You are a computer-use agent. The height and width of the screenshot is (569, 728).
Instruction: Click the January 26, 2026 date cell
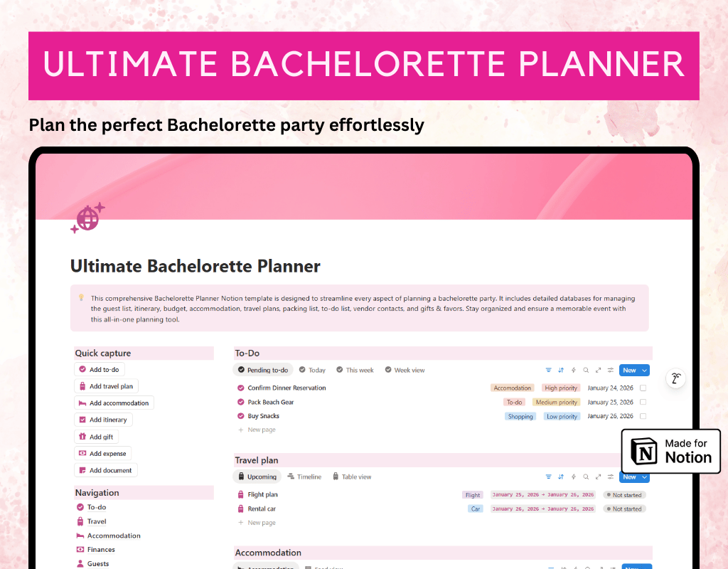pos(610,416)
